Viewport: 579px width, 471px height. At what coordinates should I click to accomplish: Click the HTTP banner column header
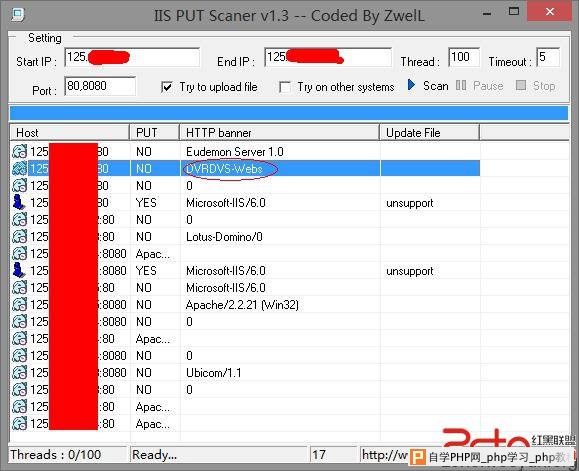pos(280,133)
